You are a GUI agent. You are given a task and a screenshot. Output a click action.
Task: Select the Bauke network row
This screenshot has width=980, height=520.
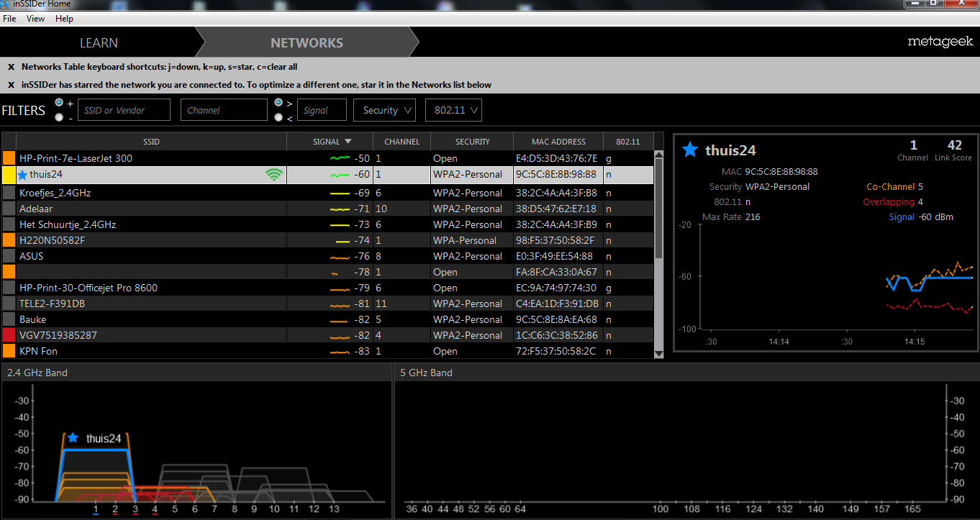pos(328,319)
